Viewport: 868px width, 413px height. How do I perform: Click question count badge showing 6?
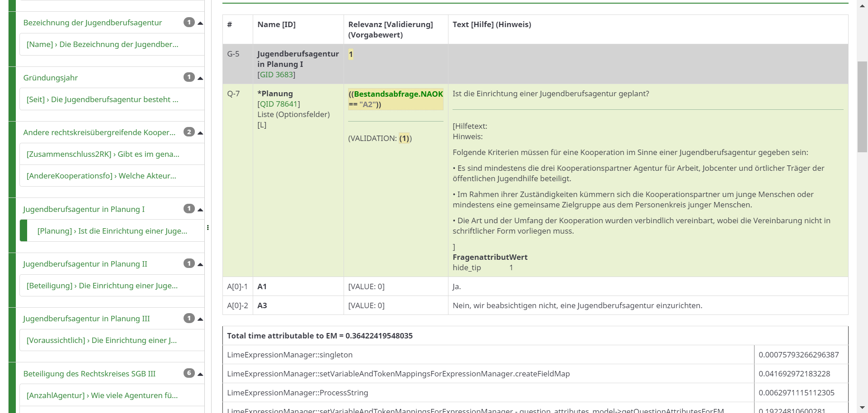point(189,373)
